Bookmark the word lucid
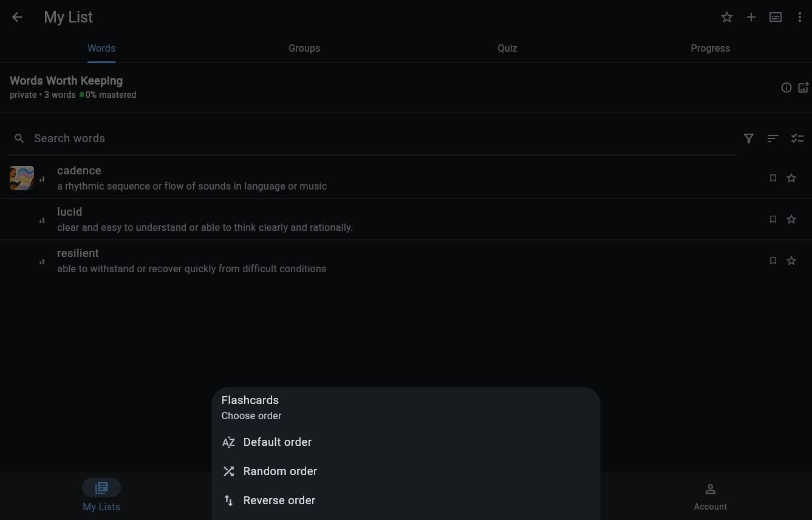Viewport: 812px width, 520px height. click(773, 219)
